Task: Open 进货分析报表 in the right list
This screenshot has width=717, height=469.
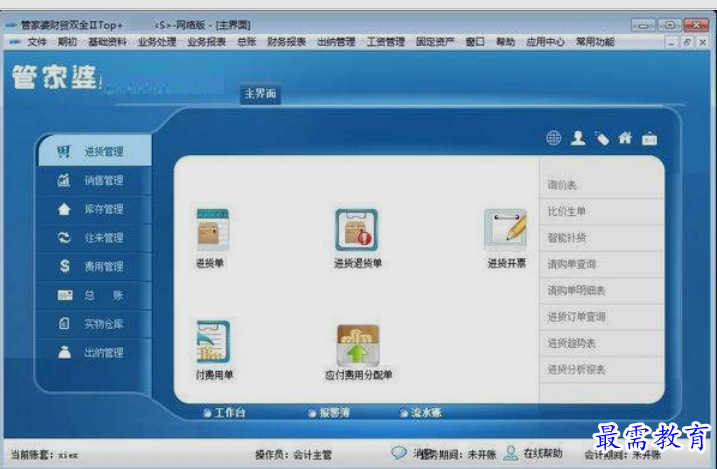Action: tap(602, 369)
